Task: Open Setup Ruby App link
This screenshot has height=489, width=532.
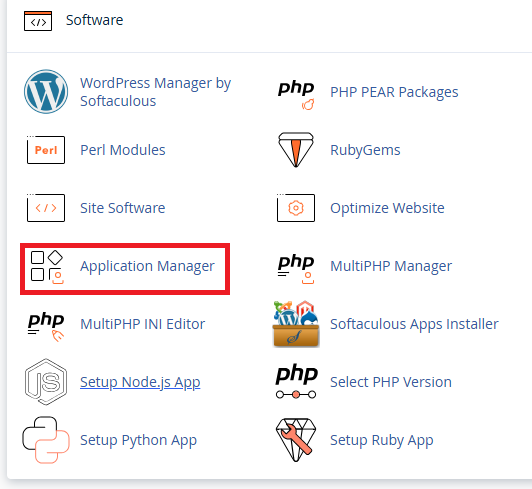Action: tap(382, 440)
